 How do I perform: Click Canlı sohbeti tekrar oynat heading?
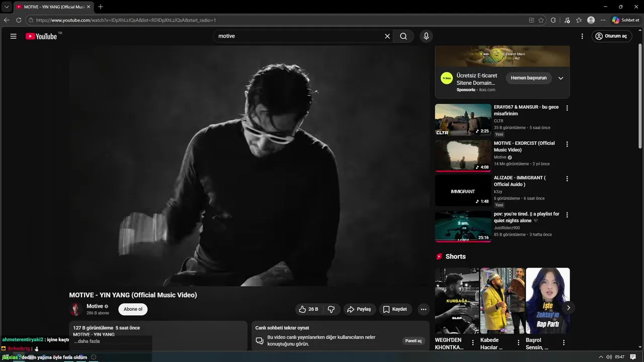tap(282, 328)
